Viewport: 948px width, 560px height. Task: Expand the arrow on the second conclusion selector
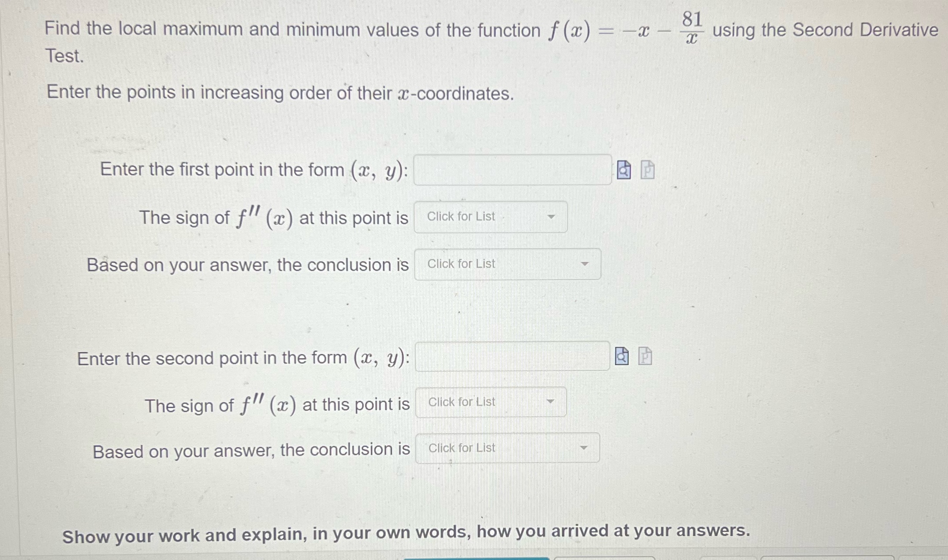[x=584, y=448]
